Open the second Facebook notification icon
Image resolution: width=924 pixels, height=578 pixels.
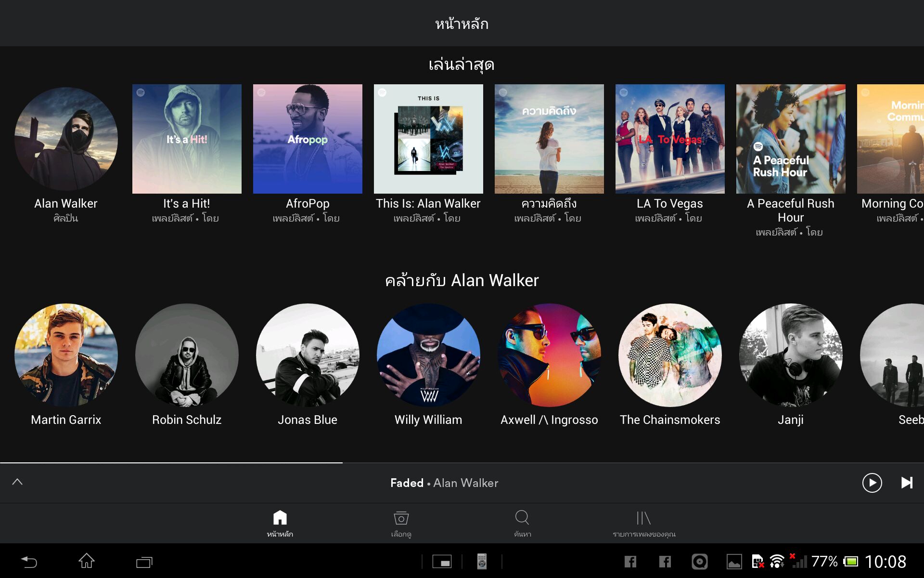(x=665, y=562)
